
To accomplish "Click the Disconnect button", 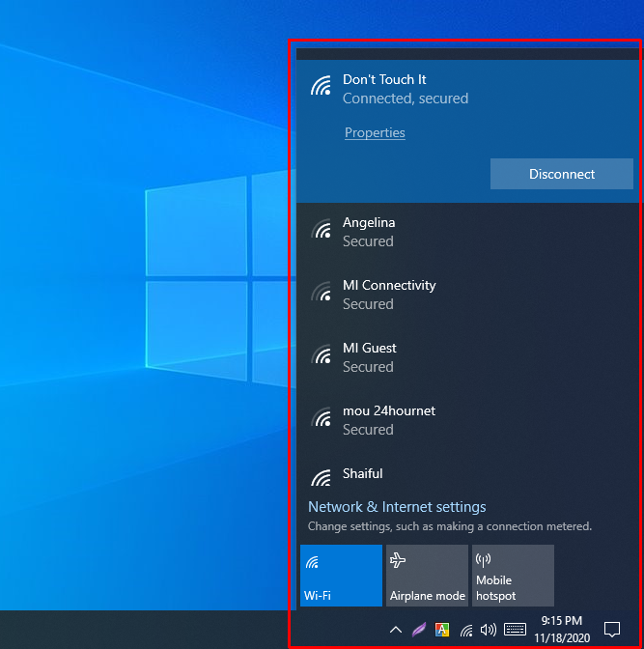I will (x=561, y=175).
